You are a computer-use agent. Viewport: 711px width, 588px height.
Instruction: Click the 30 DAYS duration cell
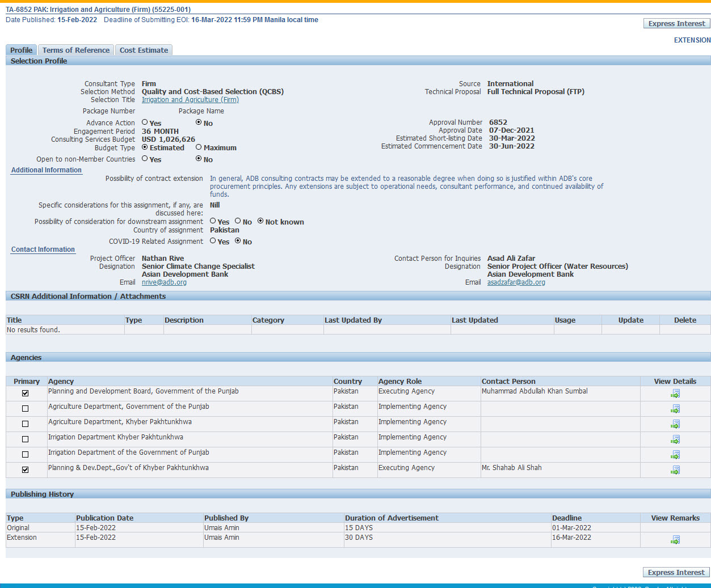pyautogui.click(x=359, y=538)
